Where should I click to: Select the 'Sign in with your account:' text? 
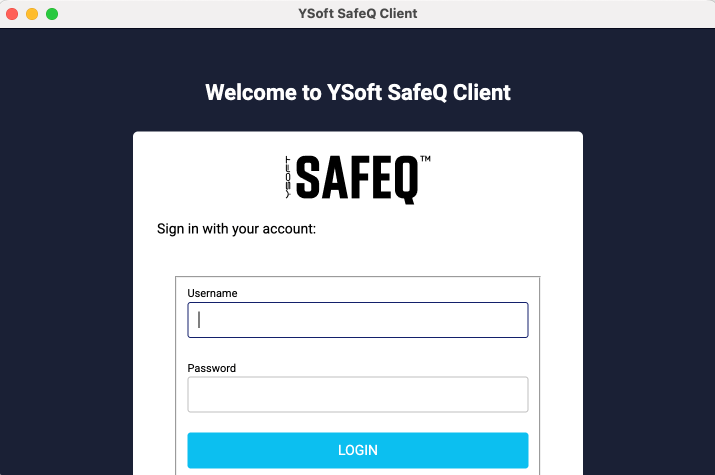[x=236, y=229]
